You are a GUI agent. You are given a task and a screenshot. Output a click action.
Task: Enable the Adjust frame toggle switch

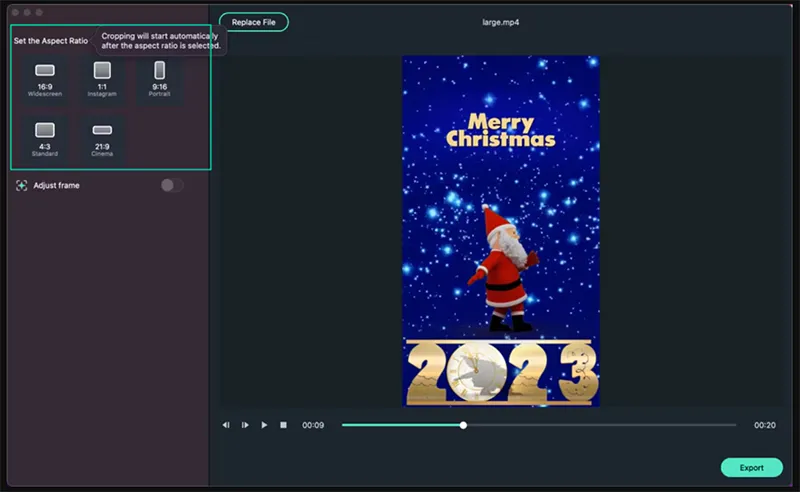click(x=172, y=185)
